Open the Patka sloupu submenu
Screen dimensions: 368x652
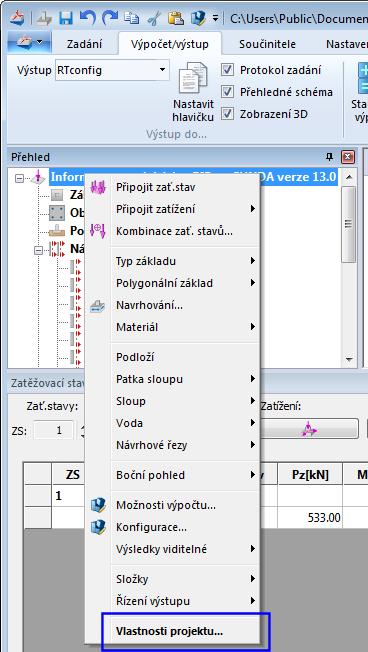coord(173,379)
